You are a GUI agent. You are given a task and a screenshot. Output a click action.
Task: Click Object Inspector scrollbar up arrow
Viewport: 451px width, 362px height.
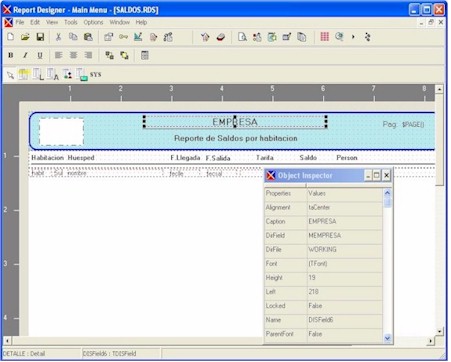(387, 193)
